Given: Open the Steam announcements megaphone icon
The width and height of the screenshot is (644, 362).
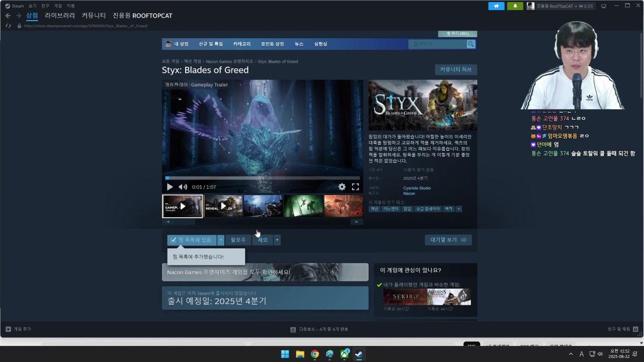Looking at the screenshot, I should tap(496, 6).
